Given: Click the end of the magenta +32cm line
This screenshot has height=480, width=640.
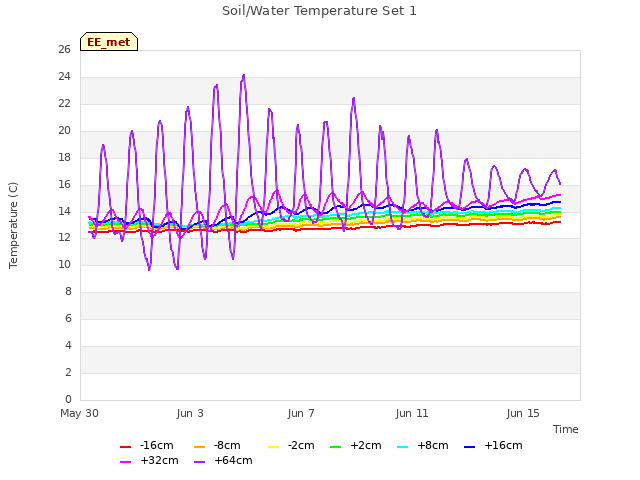Looking at the screenshot, I should coord(560,195).
